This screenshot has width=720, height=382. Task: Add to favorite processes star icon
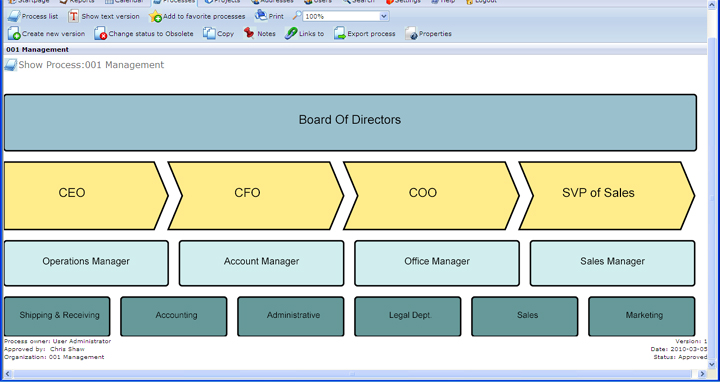pos(155,17)
